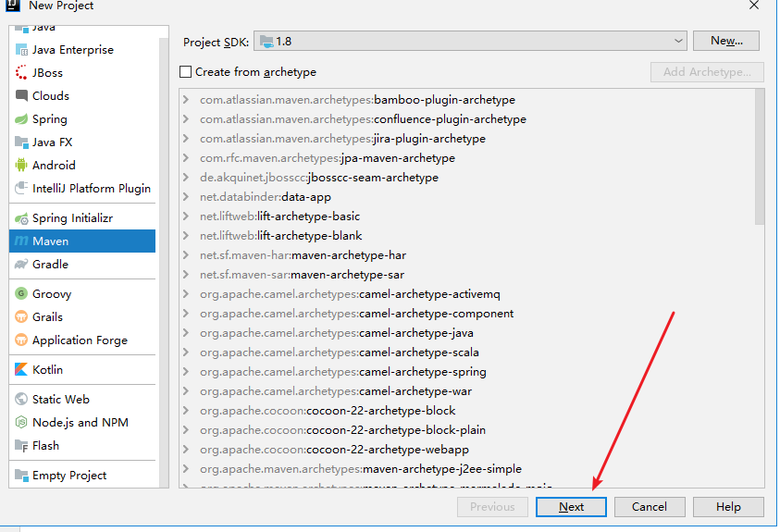Click the Cancel button
The width and height of the screenshot is (780, 532).
click(x=650, y=507)
